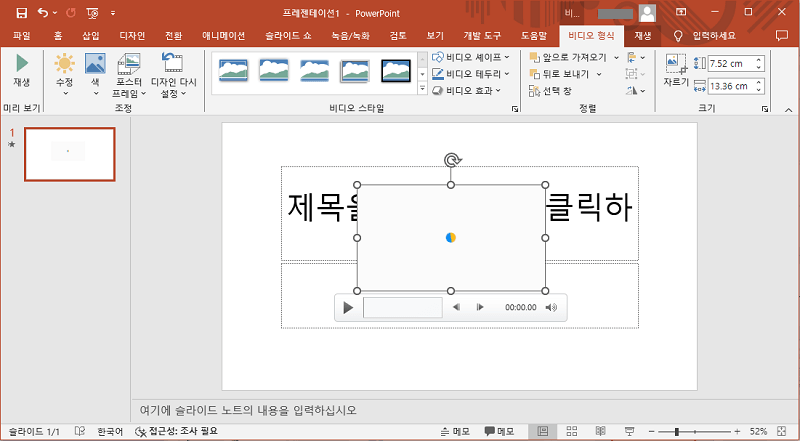
Task: Click the Group objects icon
Action: pyautogui.click(x=635, y=75)
